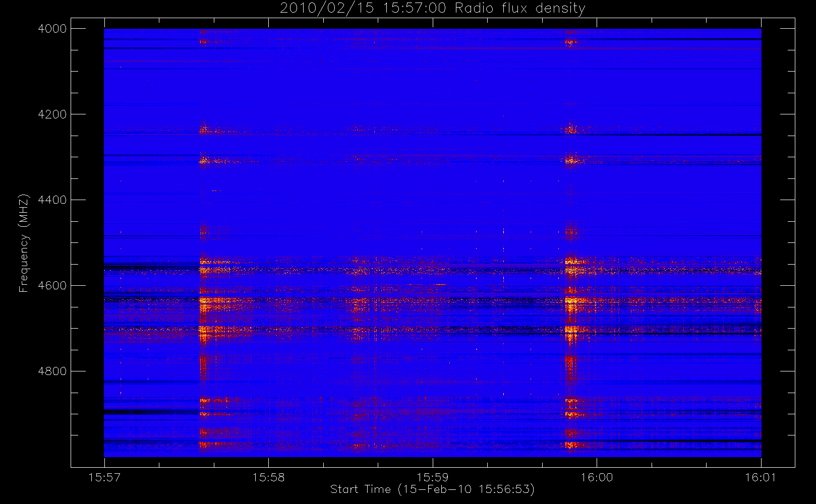Click the plot title '2010/02/15 15:57:00 Radio flux density'

pyautogui.click(x=433, y=9)
